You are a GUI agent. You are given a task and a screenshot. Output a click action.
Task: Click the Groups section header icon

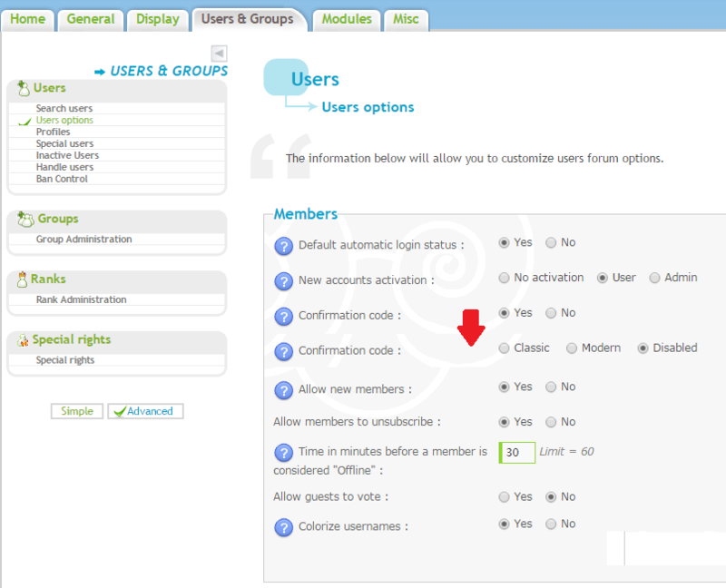(x=25, y=219)
